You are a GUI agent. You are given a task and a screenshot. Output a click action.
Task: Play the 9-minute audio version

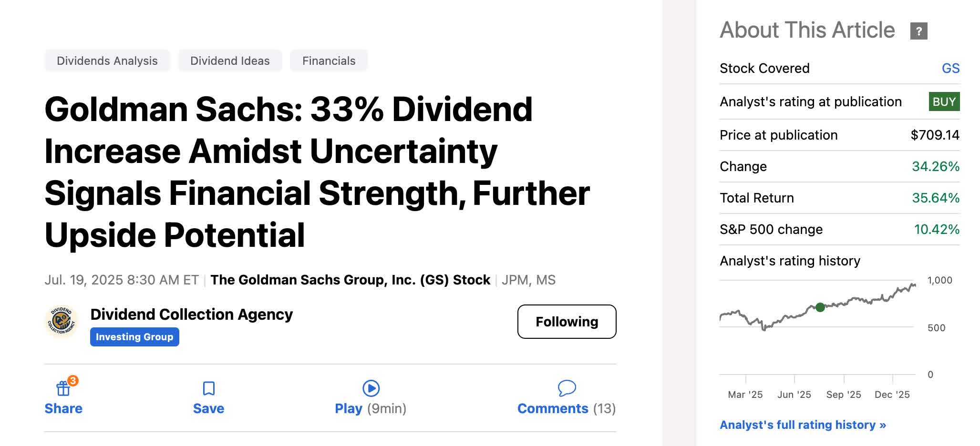371,388
